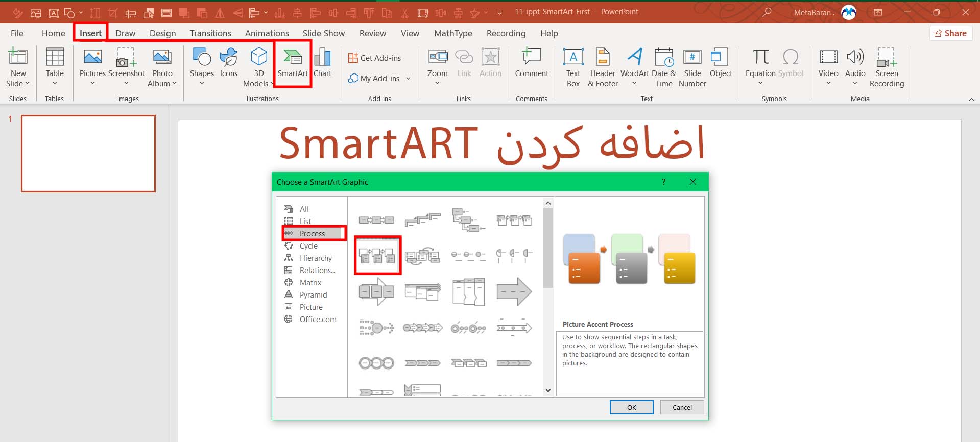This screenshot has height=442, width=980.
Task: Expand the Video dropdown arrow
Action: (x=828, y=83)
